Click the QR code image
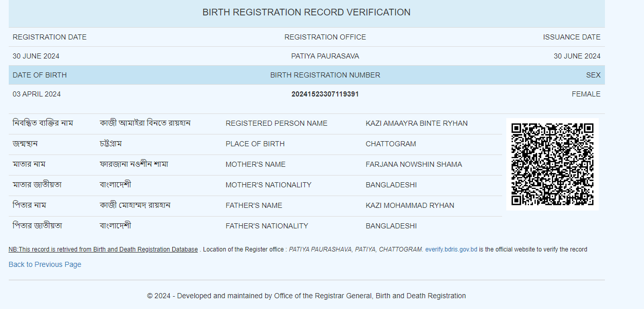The image size is (644, 309). 552,164
